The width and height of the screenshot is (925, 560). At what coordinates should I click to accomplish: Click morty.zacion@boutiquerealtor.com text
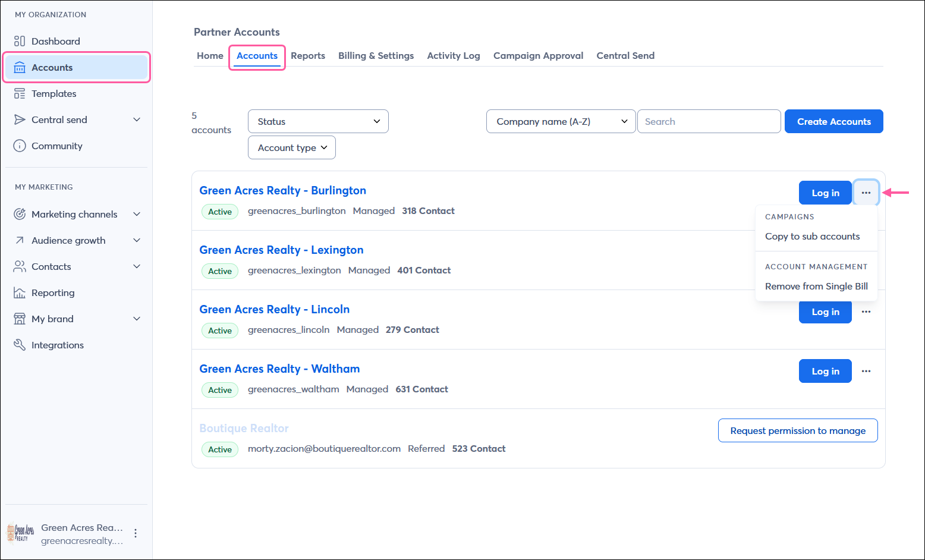(324, 448)
